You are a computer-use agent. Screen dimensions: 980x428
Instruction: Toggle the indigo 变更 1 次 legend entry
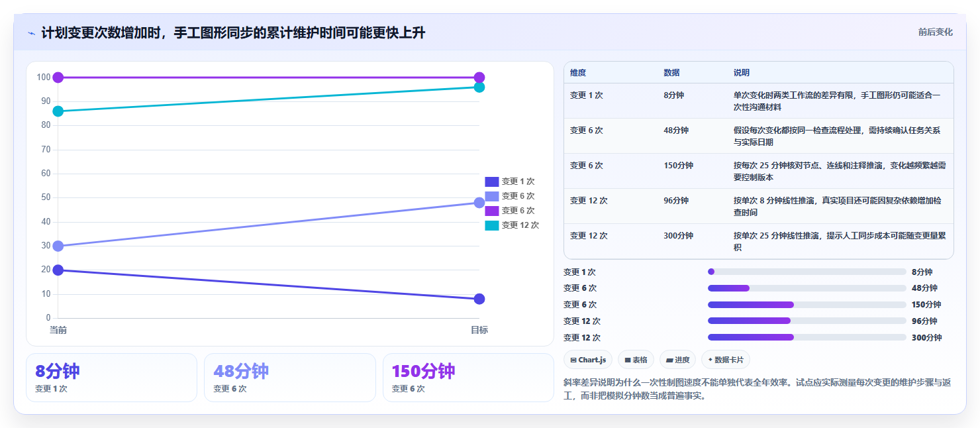[510, 182]
